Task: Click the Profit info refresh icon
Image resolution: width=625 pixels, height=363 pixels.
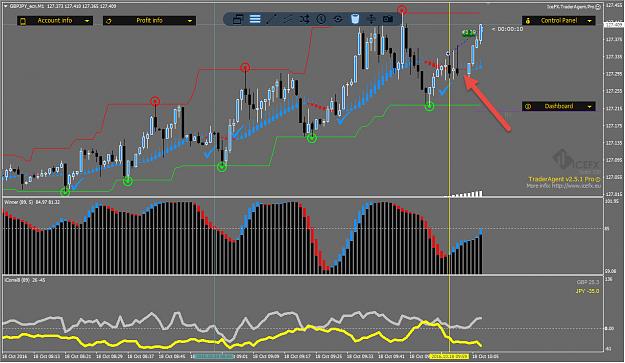Action: (x=108, y=21)
